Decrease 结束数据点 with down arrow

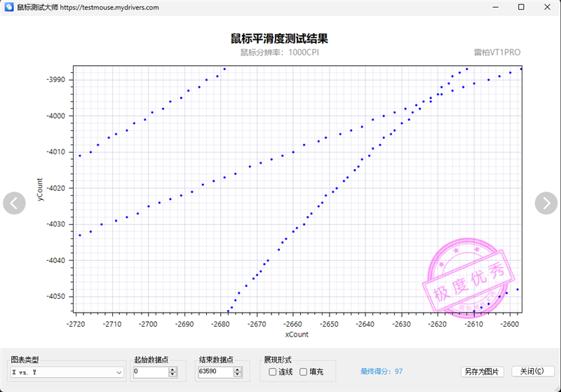(238, 374)
